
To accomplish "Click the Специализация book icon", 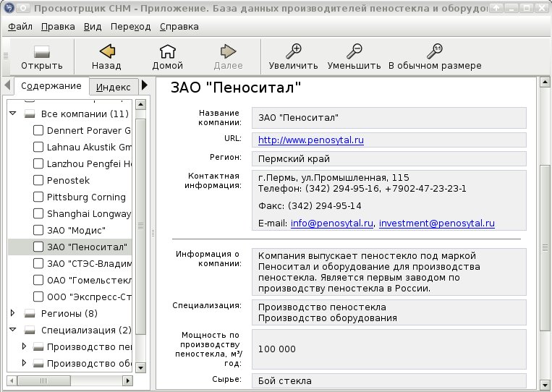I will [30, 330].
